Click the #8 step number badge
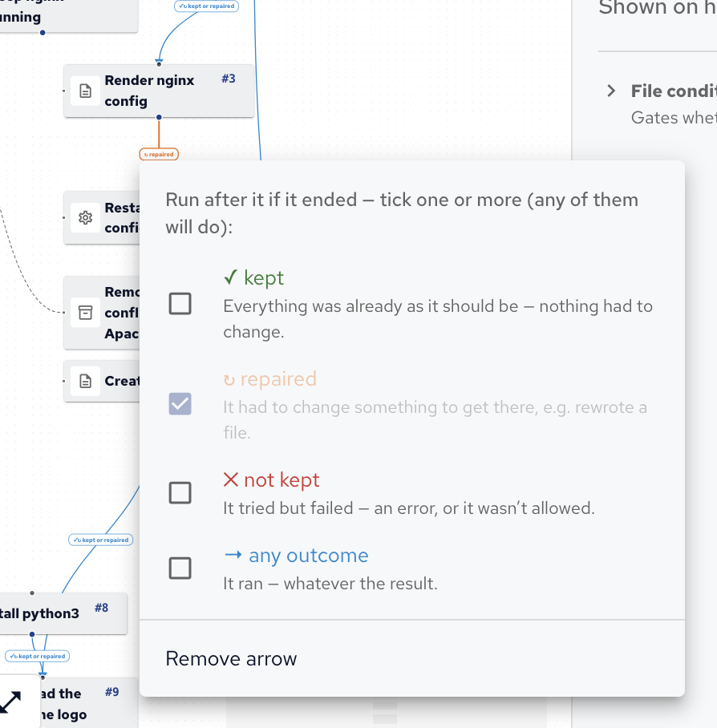 tap(102, 608)
